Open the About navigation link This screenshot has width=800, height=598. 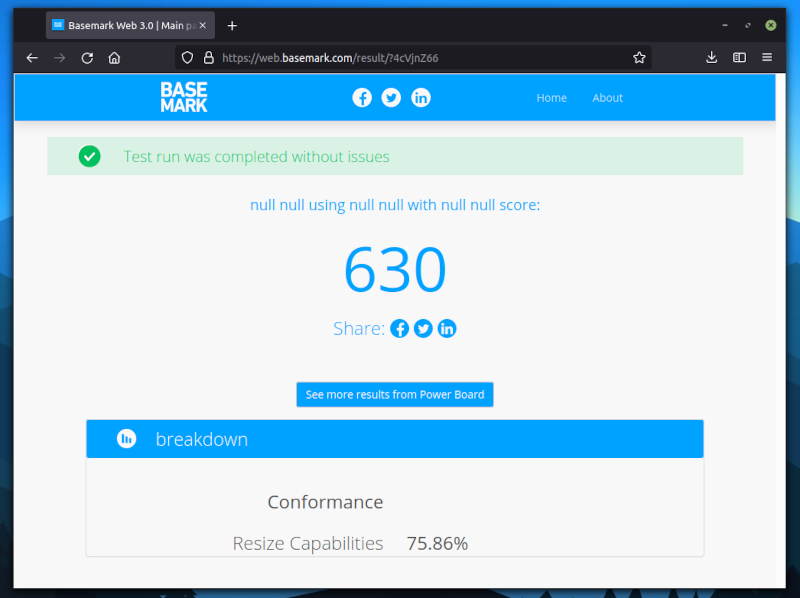click(607, 98)
